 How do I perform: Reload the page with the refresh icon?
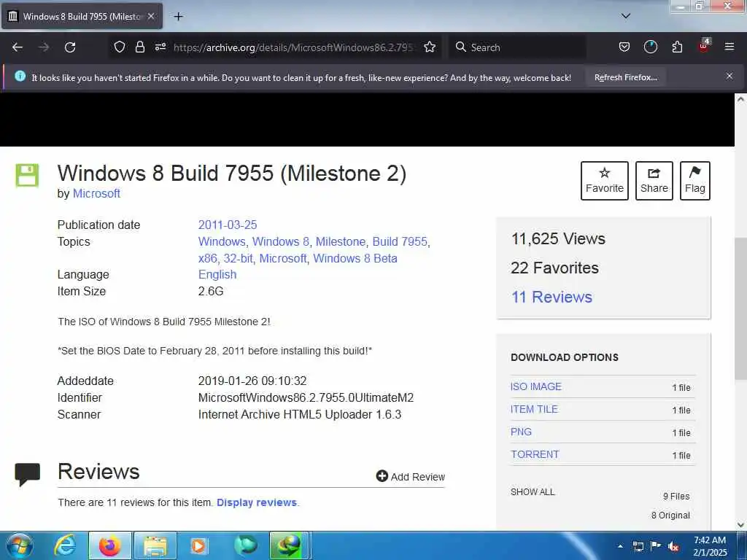click(x=70, y=47)
